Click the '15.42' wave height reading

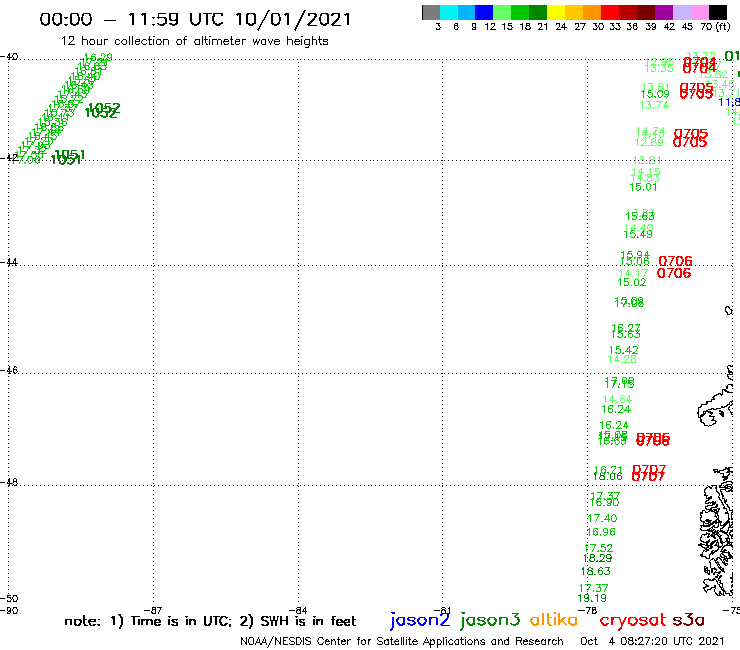pos(623,350)
